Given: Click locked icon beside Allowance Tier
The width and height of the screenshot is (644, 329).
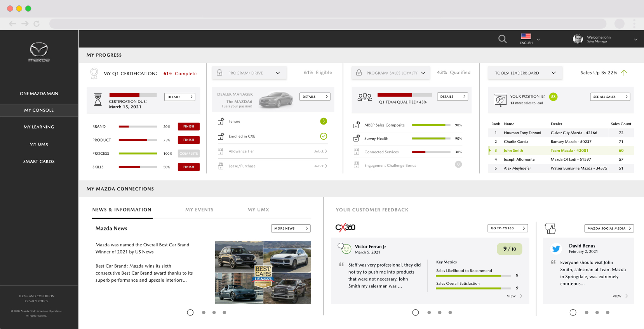Looking at the screenshot, I should (221, 151).
